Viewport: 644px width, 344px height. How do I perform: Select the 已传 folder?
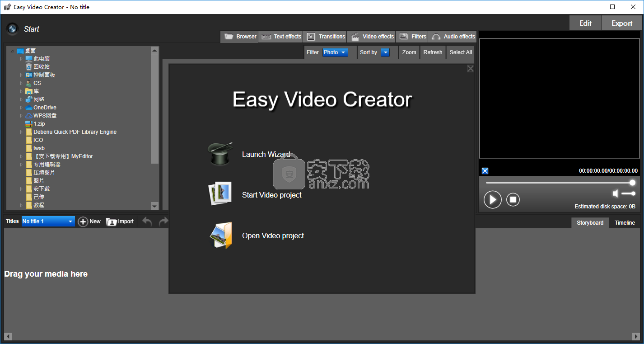click(x=35, y=197)
